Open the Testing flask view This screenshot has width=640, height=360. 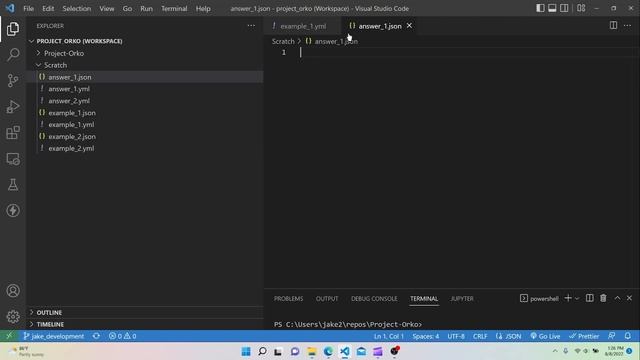point(13,184)
